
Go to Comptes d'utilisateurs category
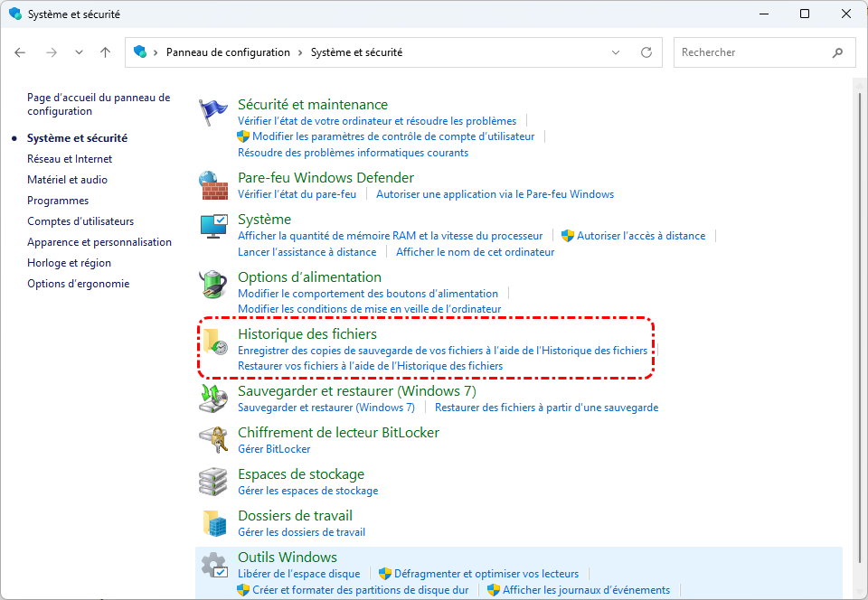point(80,221)
